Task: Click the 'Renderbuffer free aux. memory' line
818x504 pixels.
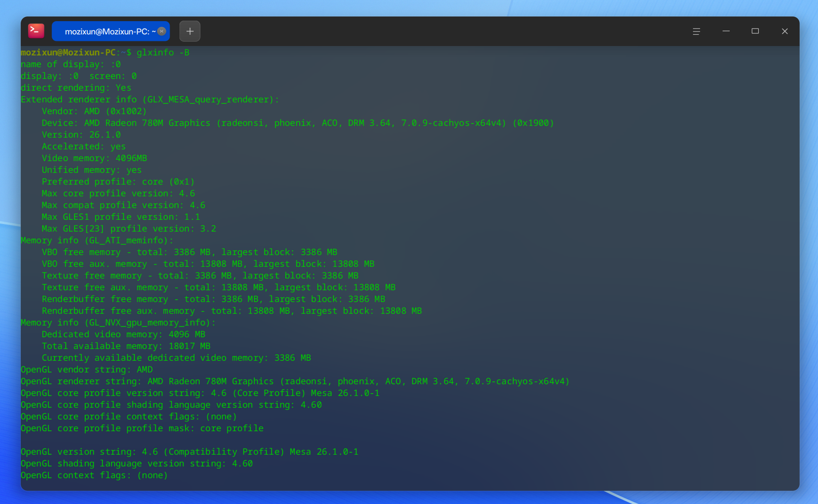Action: pos(232,311)
